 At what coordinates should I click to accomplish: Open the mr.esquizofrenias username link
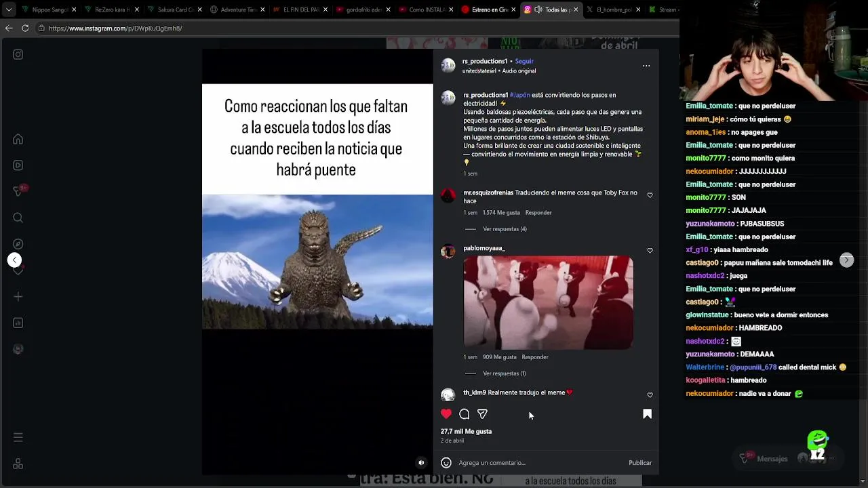[x=488, y=192]
